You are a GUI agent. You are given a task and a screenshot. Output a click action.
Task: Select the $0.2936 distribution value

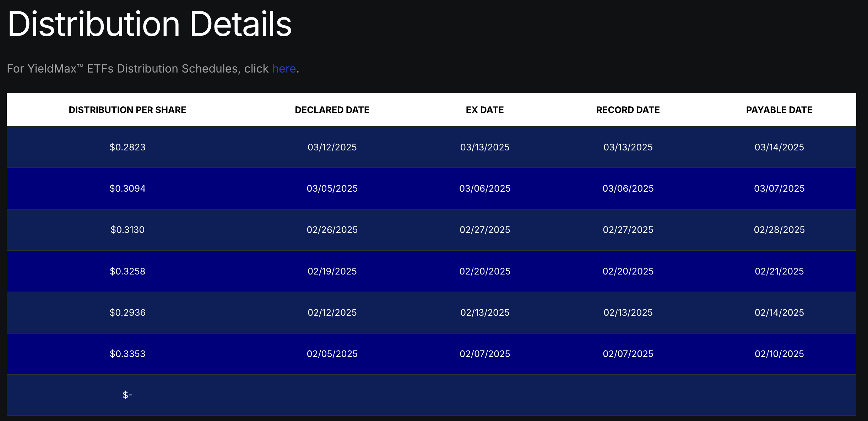pos(128,313)
